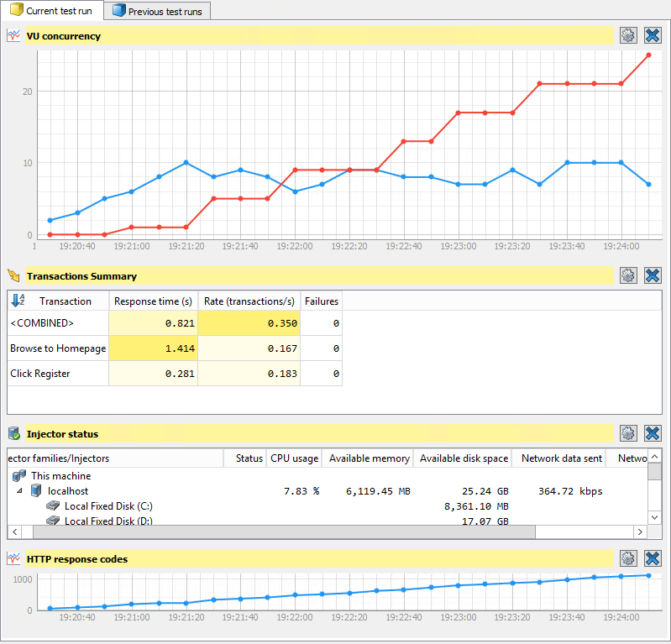
Task: Select This machine in injector tree
Action: (x=60, y=476)
